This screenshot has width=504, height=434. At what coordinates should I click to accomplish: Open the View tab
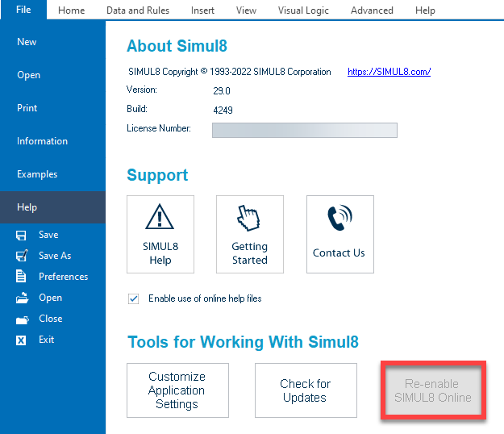[x=246, y=10]
